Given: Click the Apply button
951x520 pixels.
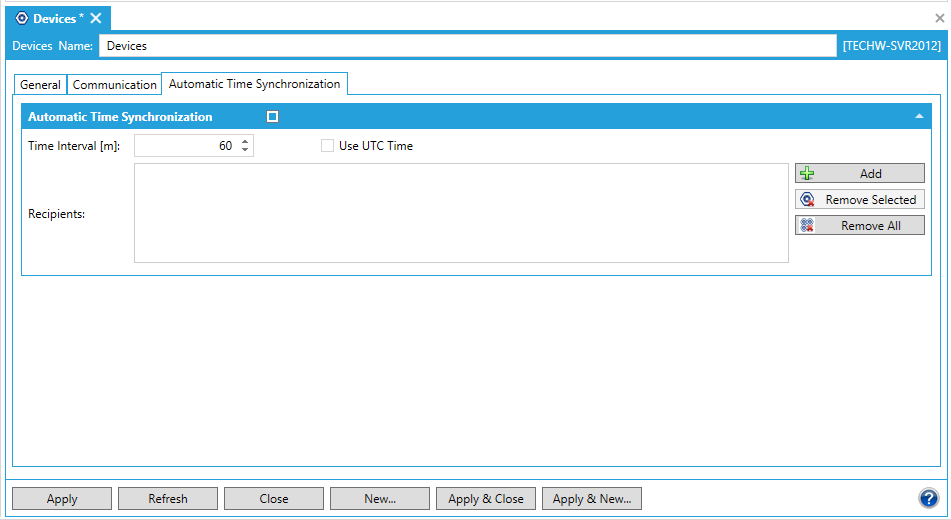Looking at the screenshot, I should pos(62,499).
